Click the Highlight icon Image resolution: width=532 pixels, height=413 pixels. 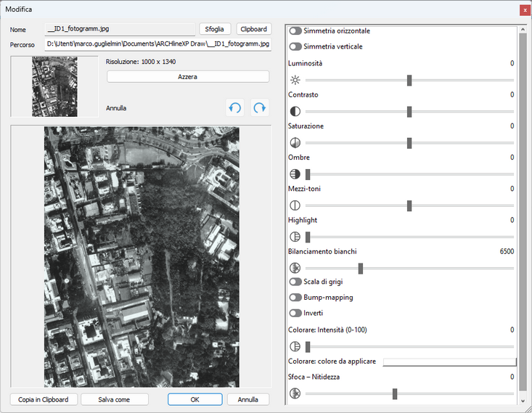(295, 237)
